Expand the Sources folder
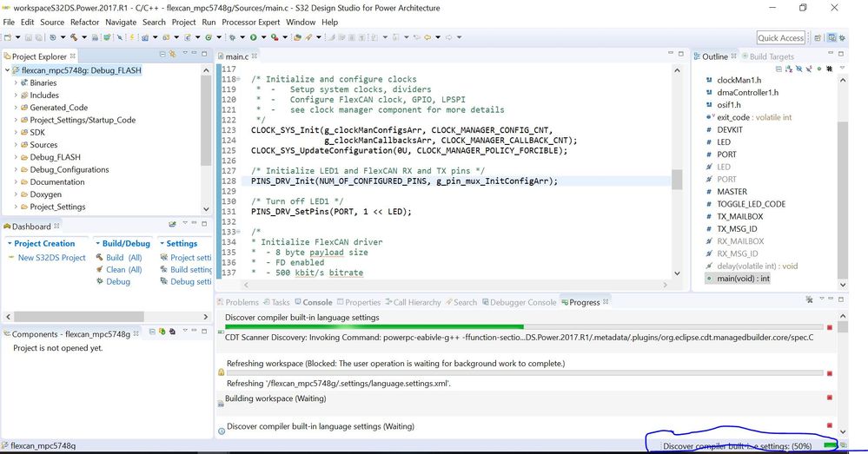Image resolution: width=868 pixels, height=454 pixels. pos(16,144)
